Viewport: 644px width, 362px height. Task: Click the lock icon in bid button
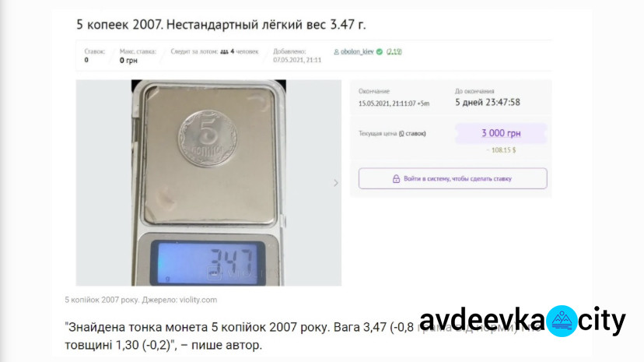396,178
